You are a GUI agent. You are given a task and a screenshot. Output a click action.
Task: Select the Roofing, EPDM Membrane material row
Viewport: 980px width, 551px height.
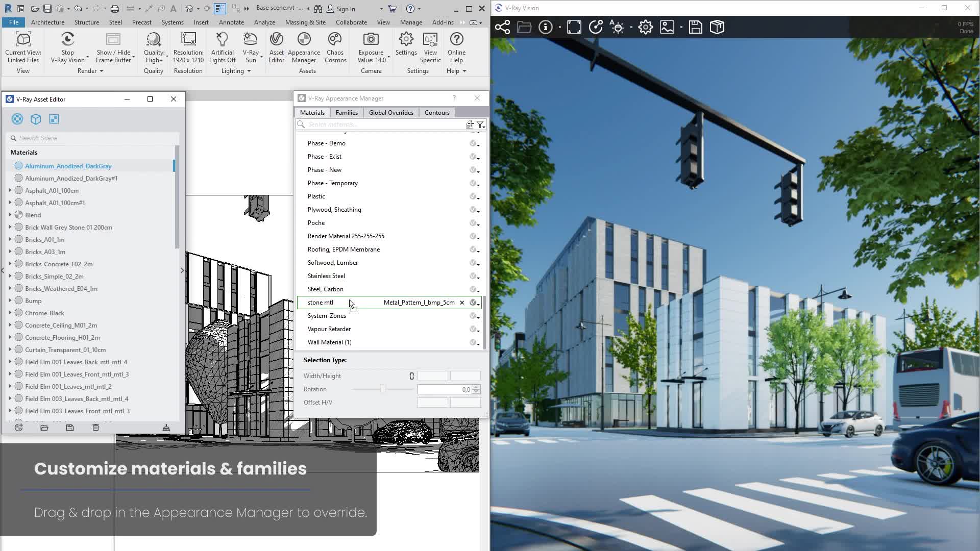[x=389, y=249]
